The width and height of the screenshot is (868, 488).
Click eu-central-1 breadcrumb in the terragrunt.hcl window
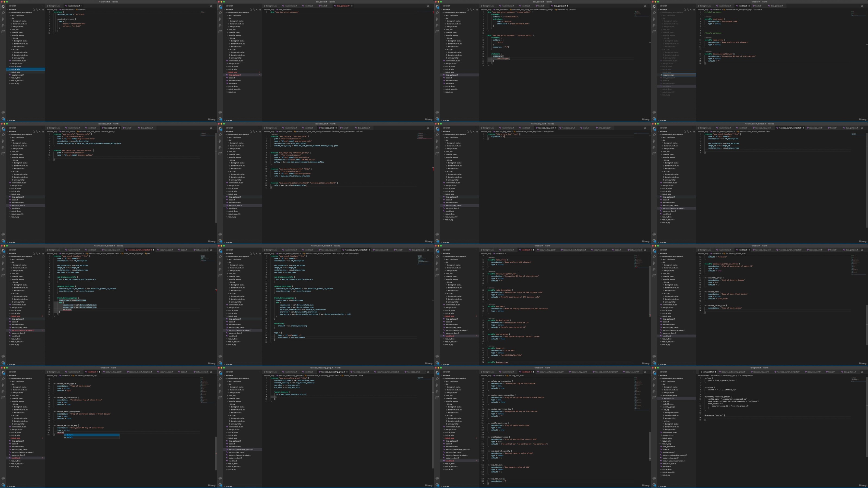point(715,375)
